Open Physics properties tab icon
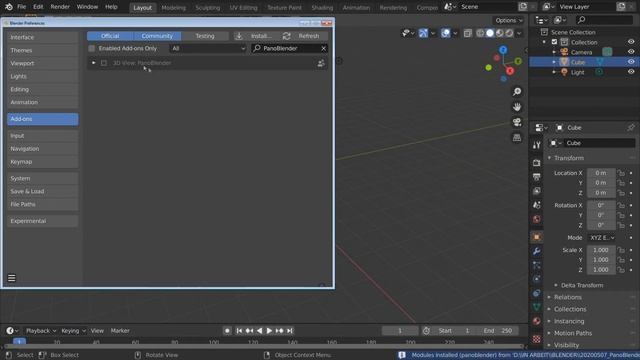 pos(537,279)
